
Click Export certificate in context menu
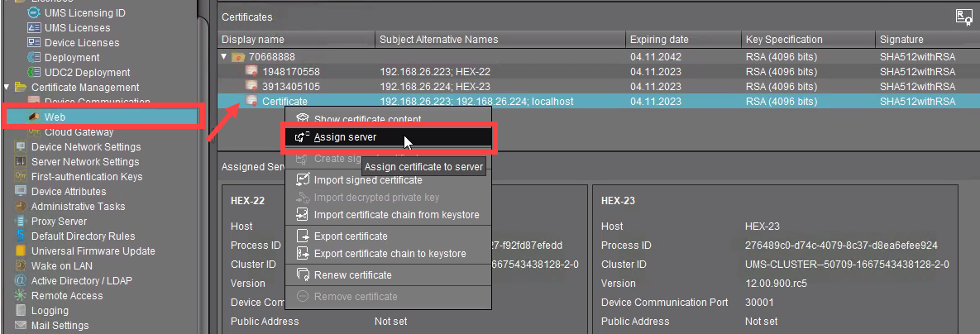coord(351,236)
